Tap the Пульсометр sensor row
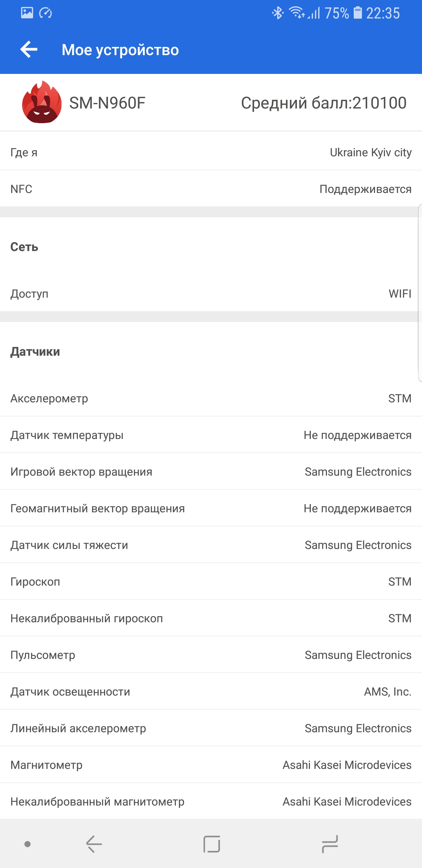Image resolution: width=422 pixels, height=868 pixels. click(211, 655)
